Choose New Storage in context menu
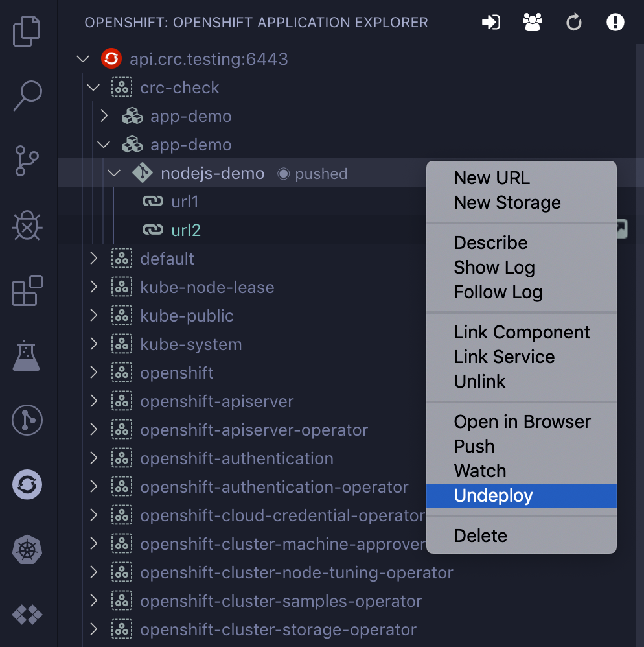This screenshot has height=647, width=644. (507, 203)
